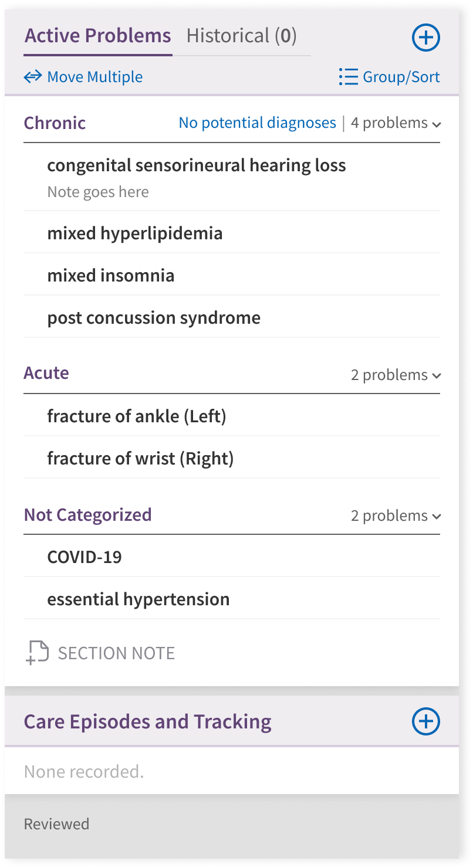The width and height of the screenshot is (473, 868).
Task: Open congenital sensorineural hearing loss problem
Action: pos(196,165)
